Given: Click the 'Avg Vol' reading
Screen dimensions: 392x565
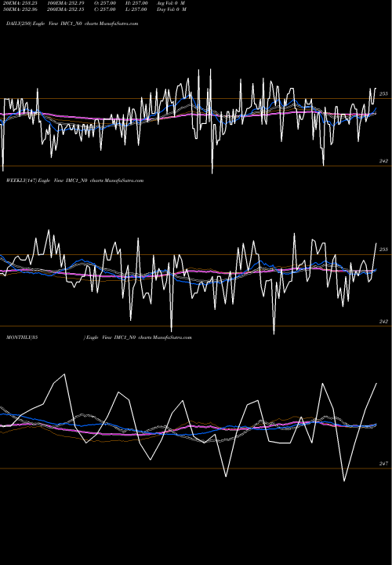Looking at the screenshot, I should pos(171,3).
